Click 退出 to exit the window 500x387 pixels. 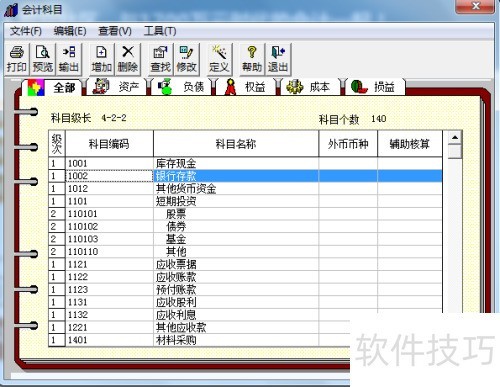point(278,59)
